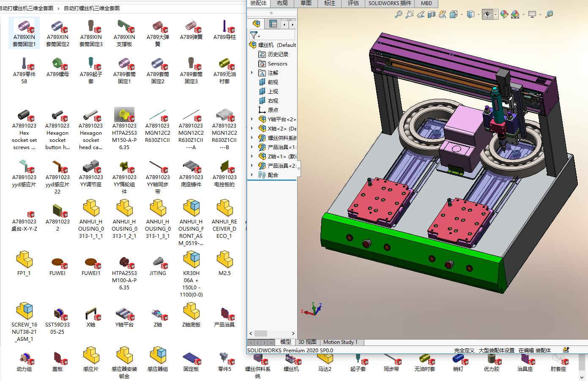
Task: Switch to the 模型 bottom tab
Action: pyautogui.click(x=286, y=342)
